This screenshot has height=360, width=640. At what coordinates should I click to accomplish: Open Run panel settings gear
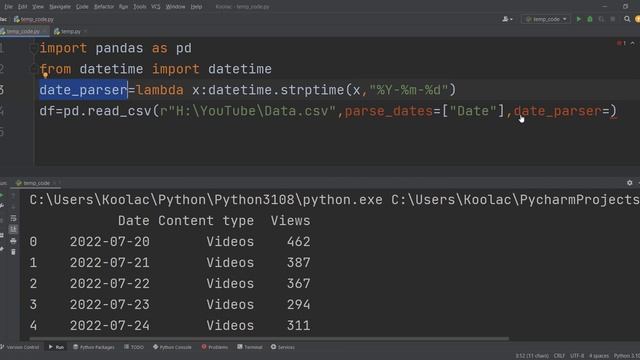tap(629, 183)
